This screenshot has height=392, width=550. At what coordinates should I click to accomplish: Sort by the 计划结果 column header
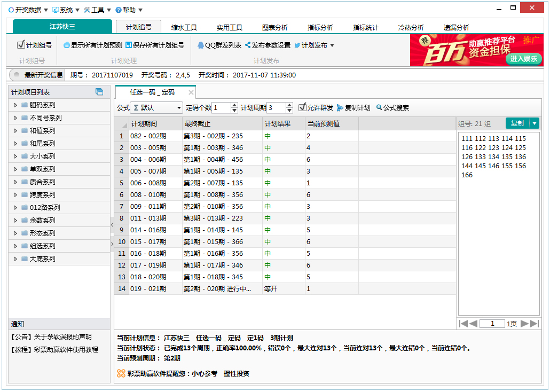click(284, 123)
